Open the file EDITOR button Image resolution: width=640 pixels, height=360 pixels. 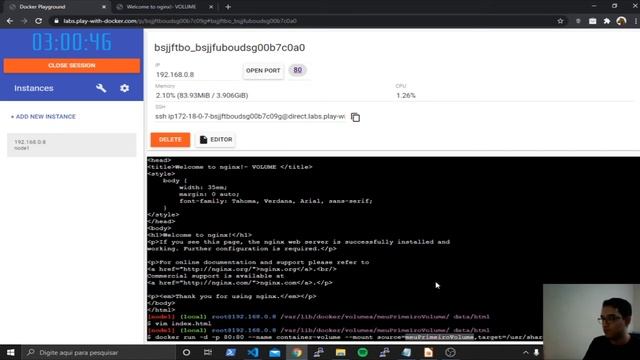[x=216, y=140]
